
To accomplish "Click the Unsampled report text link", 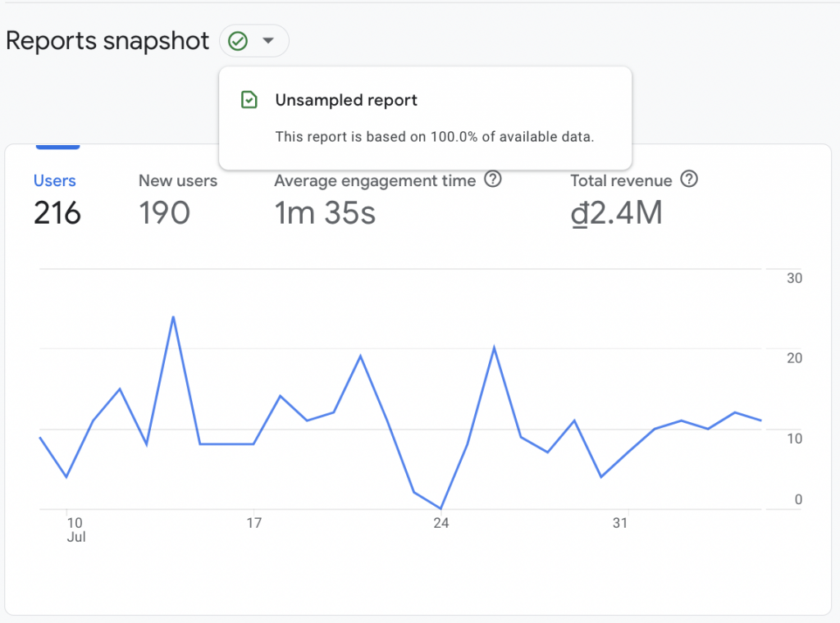I will tap(346, 100).
